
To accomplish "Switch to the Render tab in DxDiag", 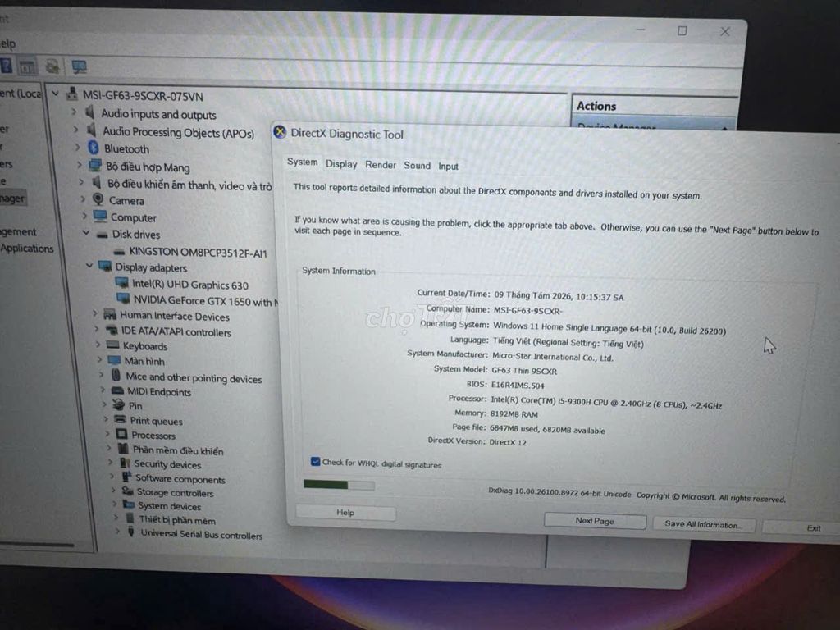I will coord(381,164).
